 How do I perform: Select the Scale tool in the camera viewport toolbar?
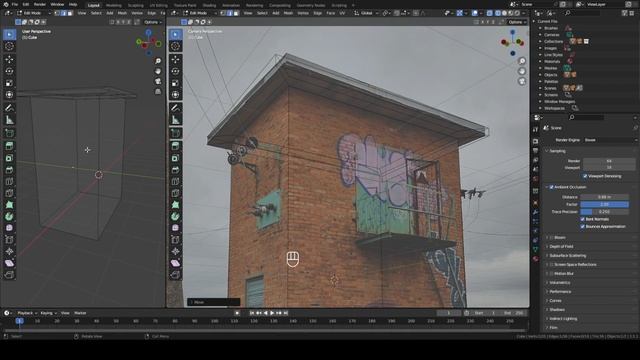176,83
